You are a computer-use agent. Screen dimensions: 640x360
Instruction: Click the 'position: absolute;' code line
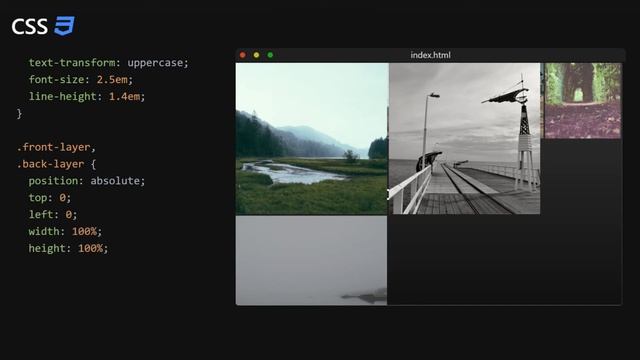click(87, 181)
